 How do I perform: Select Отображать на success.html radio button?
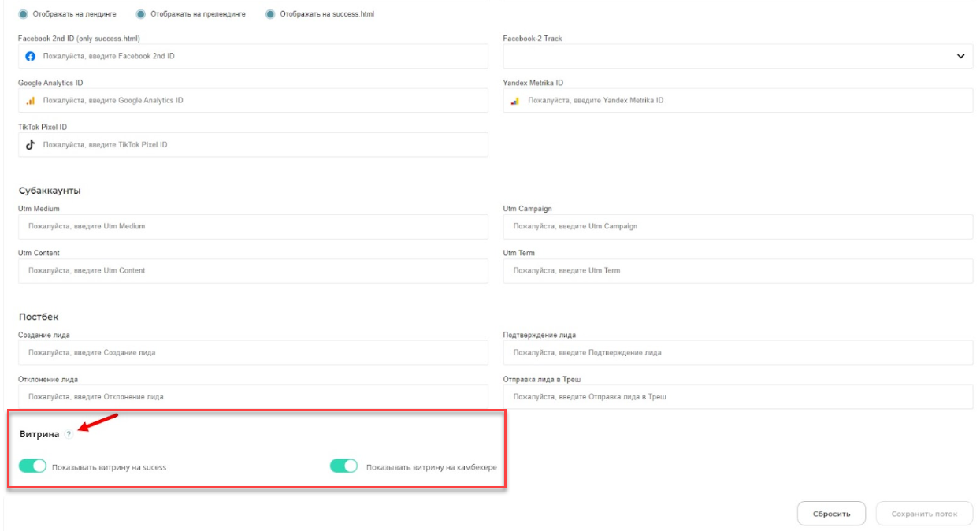[x=270, y=14]
